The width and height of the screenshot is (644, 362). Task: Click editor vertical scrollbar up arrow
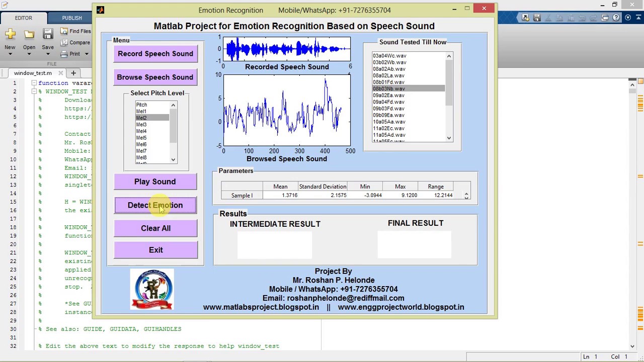coord(632,84)
